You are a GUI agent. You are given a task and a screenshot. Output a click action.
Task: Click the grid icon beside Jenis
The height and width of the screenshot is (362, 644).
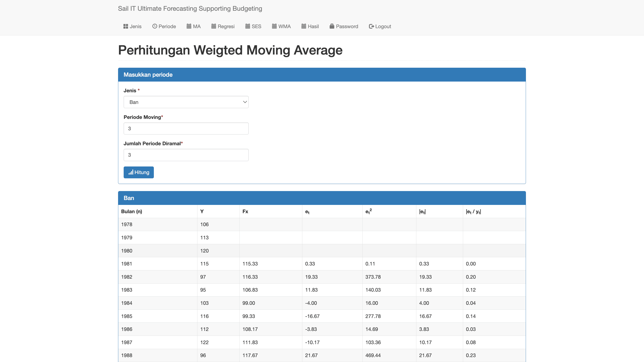point(125,26)
